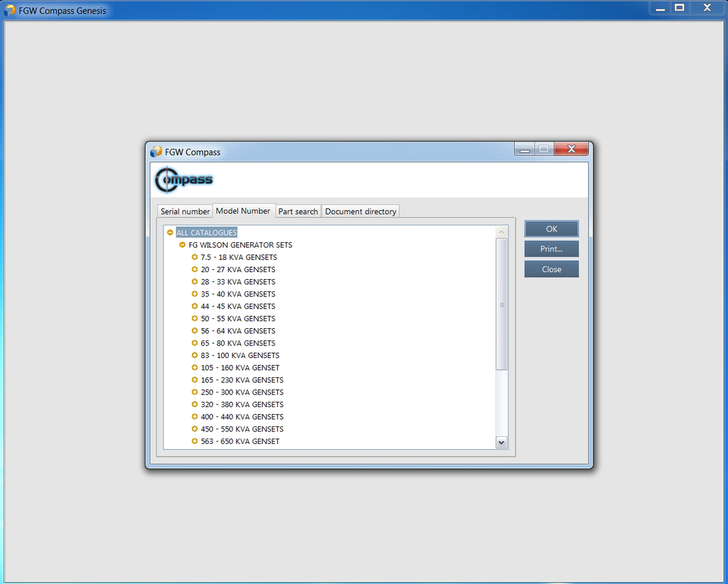Collapse the FG WILSON GENERATOR SETS node
Viewport: 728px width, 584px height.
click(182, 245)
